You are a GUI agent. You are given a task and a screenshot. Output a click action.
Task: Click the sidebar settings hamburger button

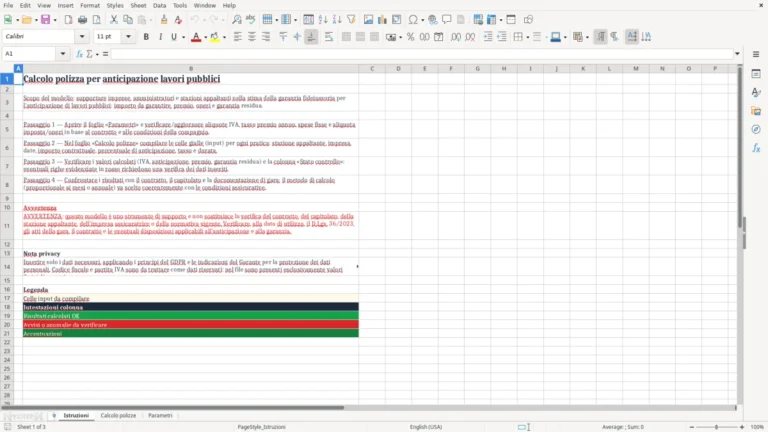tap(756, 54)
